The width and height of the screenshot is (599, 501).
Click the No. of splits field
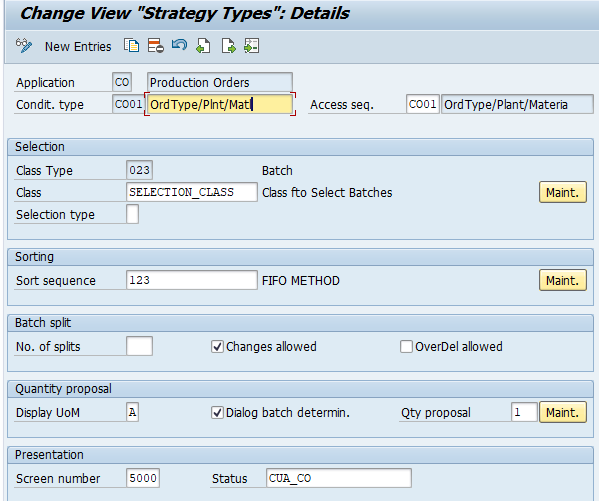point(139,346)
